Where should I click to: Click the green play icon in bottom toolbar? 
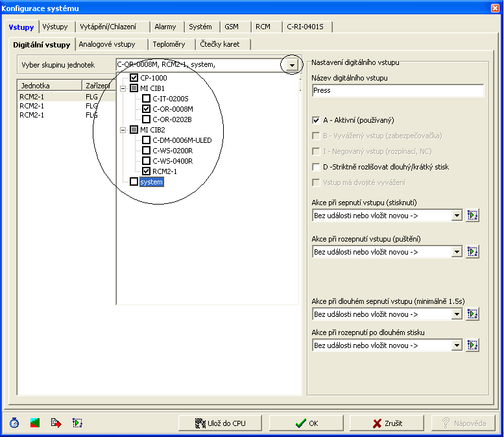[77, 423]
